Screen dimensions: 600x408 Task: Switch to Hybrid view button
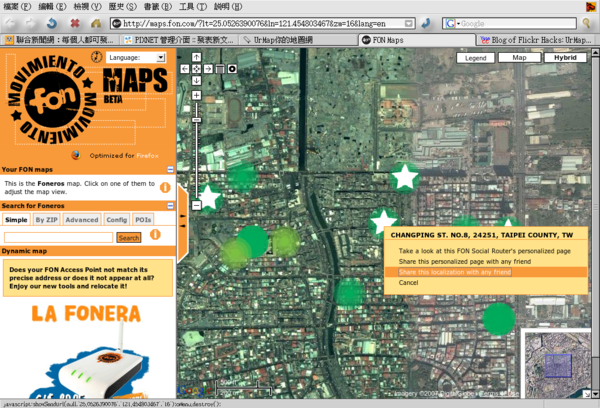pyautogui.click(x=565, y=57)
